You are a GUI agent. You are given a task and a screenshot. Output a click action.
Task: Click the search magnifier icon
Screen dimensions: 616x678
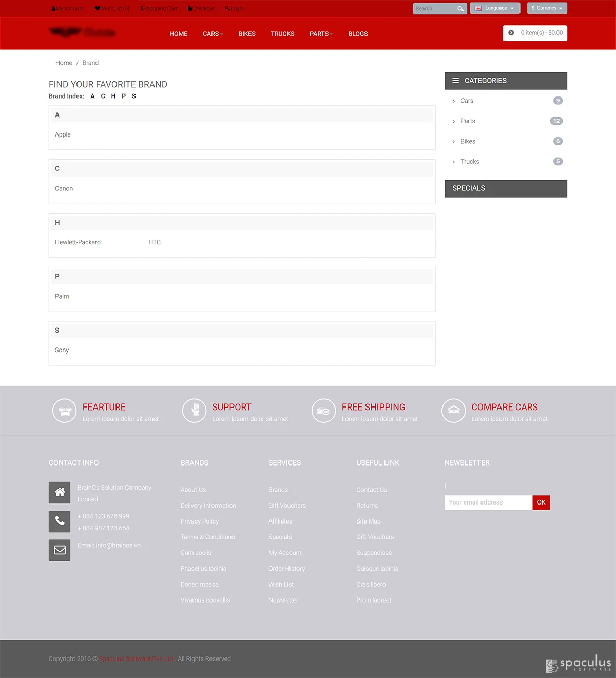pyautogui.click(x=460, y=9)
